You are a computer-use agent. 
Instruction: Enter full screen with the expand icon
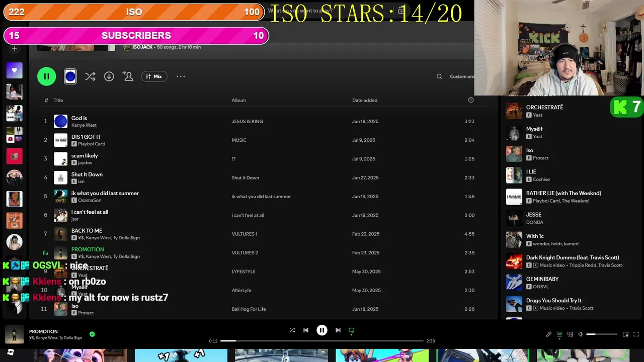click(x=636, y=334)
